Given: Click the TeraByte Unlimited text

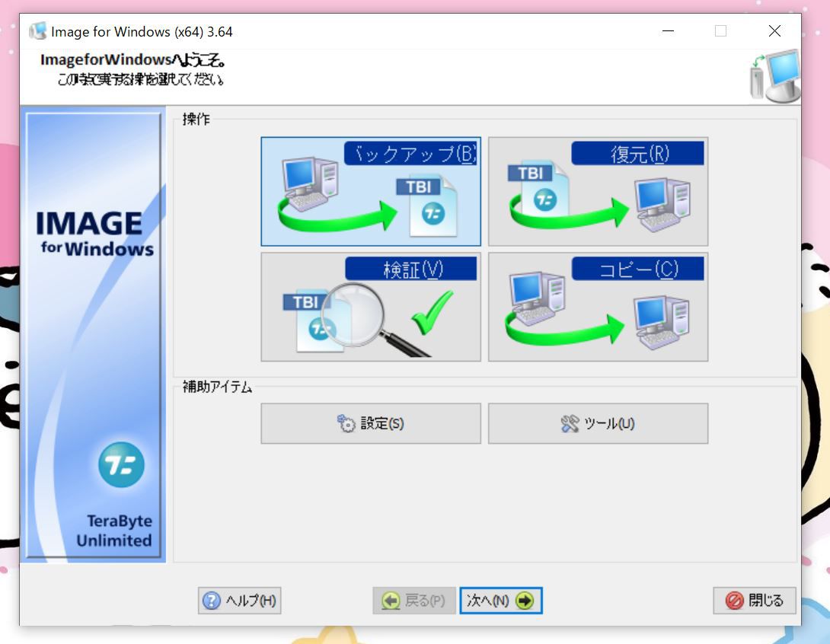Looking at the screenshot, I should point(114,531).
